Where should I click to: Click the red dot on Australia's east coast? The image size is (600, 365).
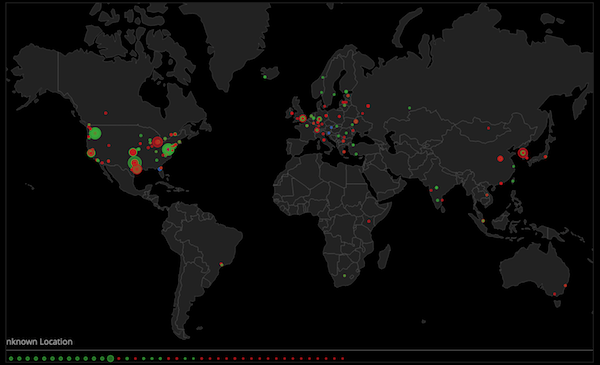[x=565, y=285]
